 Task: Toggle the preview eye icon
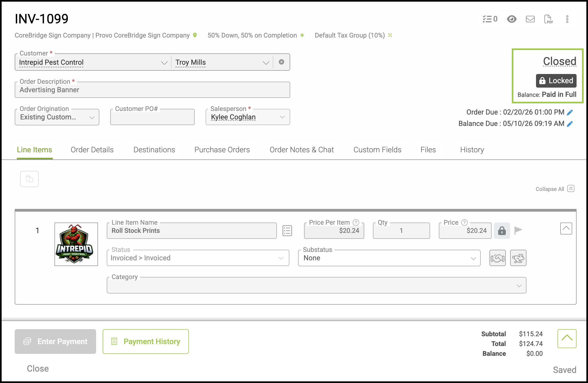512,19
